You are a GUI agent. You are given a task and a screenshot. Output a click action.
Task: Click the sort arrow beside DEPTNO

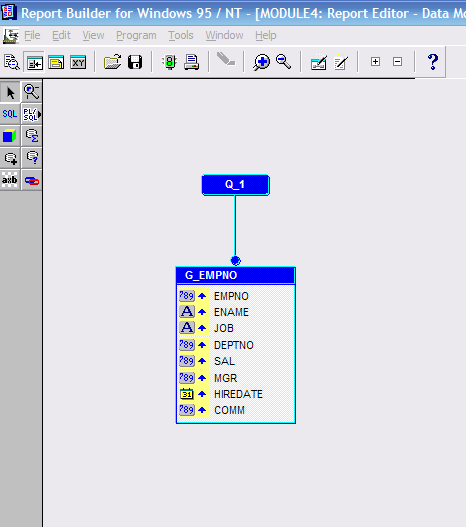(x=202, y=345)
